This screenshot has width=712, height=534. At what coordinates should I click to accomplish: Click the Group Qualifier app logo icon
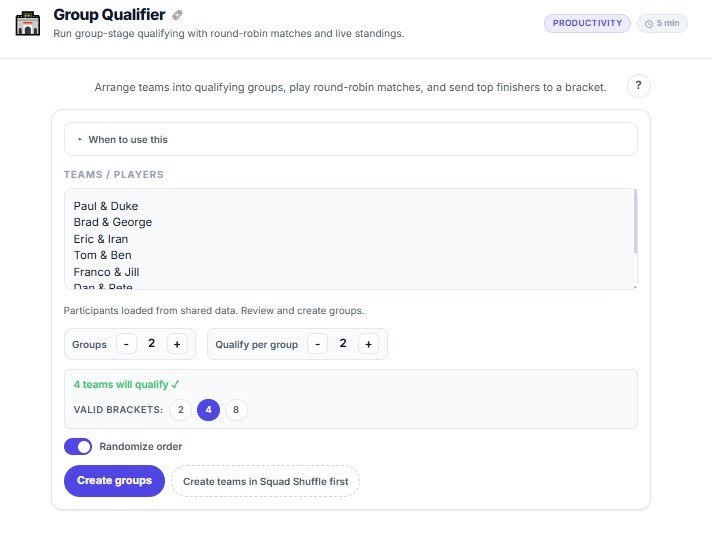(x=28, y=22)
